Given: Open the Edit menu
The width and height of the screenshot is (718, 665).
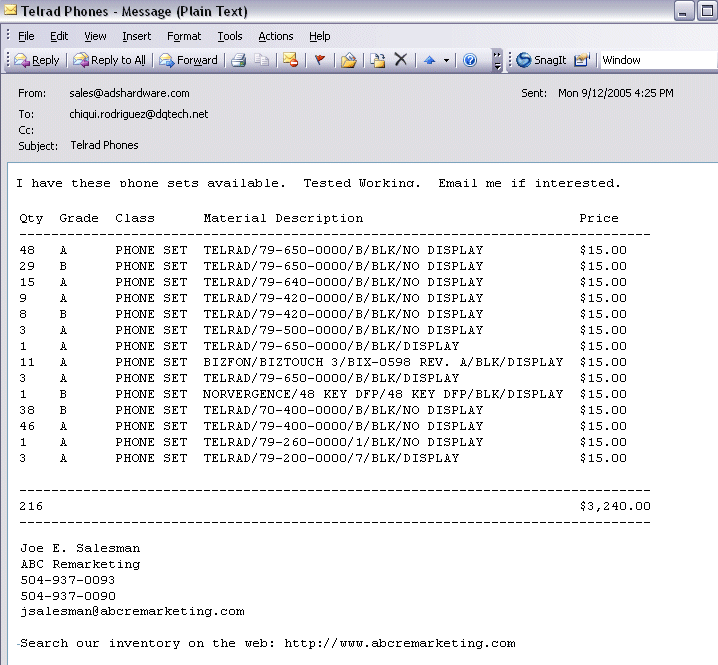Looking at the screenshot, I should 59,36.
